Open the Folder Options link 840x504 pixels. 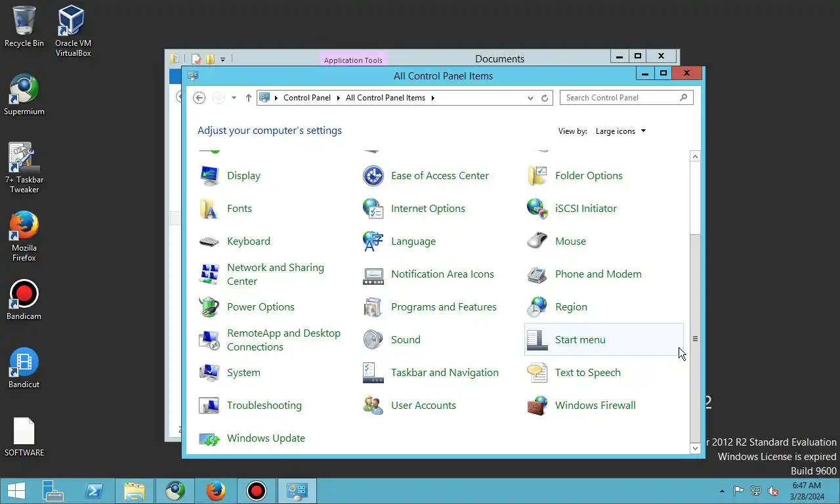pos(589,176)
